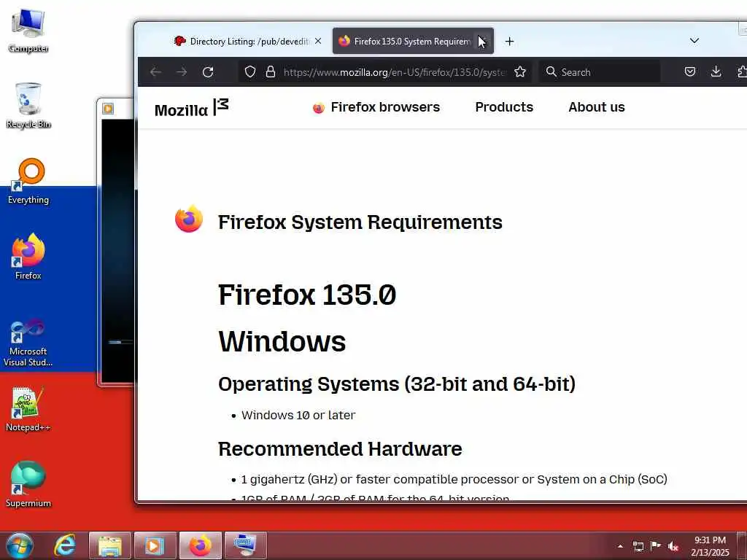Focus the Firefox Search box

pyautogui.click(x=600, y=72)
